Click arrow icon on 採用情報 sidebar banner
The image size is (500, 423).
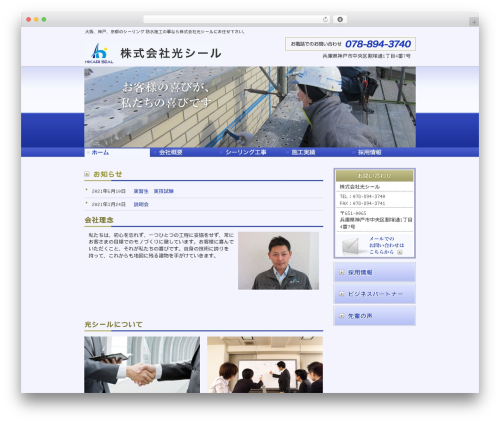click(x=341, y=272)
